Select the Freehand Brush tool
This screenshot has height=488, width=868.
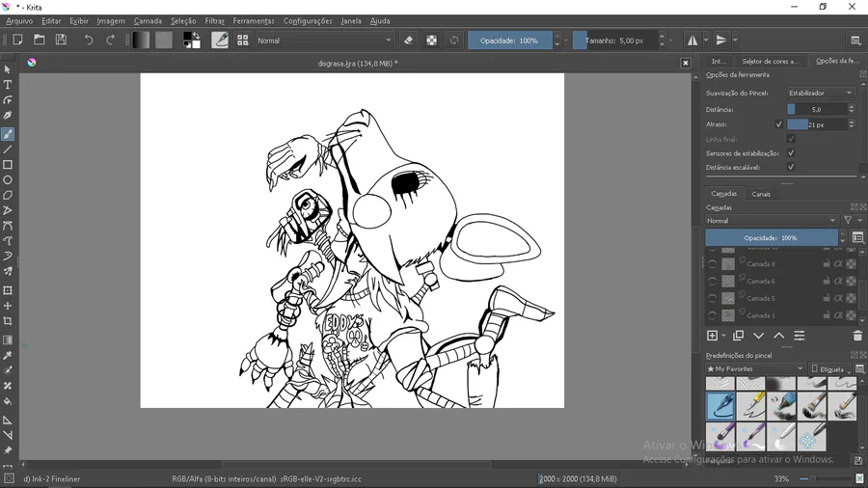point(8,134)
